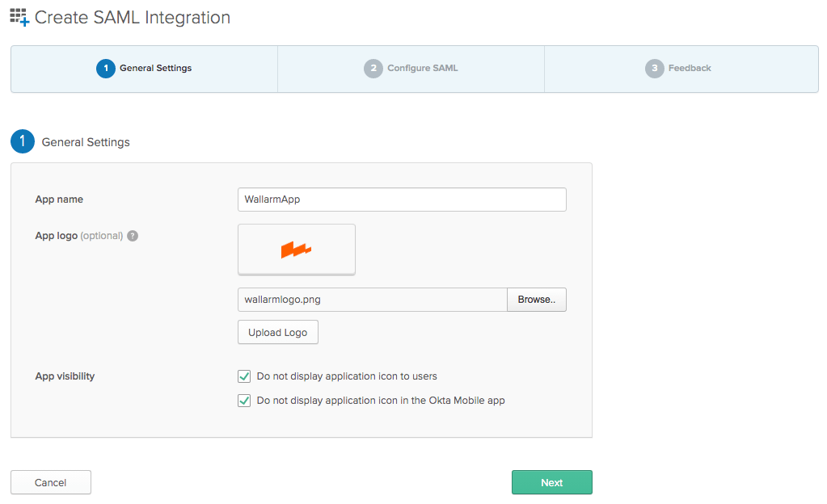Image resolution: width=827 pixels, height=504 pixels.
Task: Click the App logo help question mark icon
Action: (133, 236)
